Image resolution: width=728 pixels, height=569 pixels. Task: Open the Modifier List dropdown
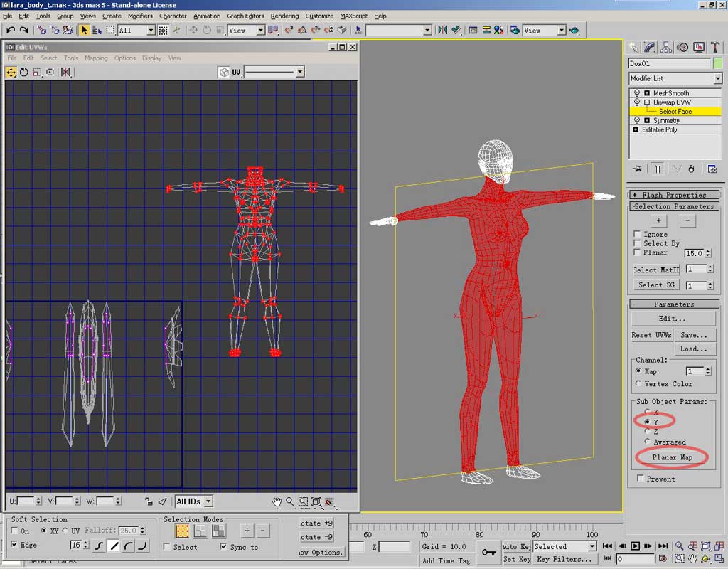pos(717,78)
